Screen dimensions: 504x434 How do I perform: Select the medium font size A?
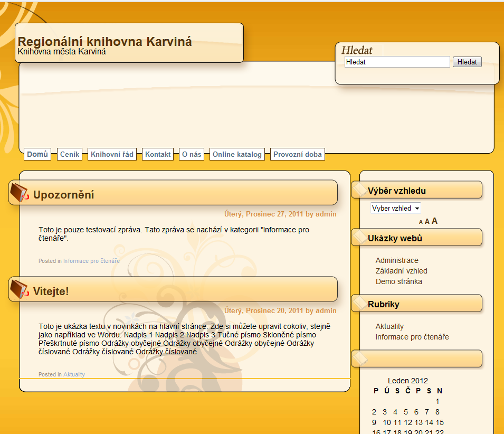tap(427, 222)
